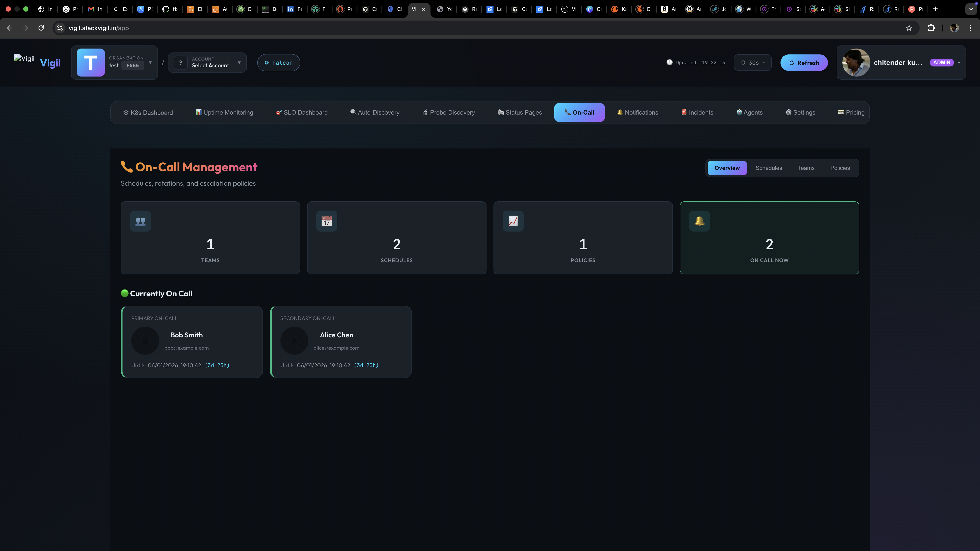980x551 pixels.
Task: Click the site info icon in address bar
Action: 60,28
